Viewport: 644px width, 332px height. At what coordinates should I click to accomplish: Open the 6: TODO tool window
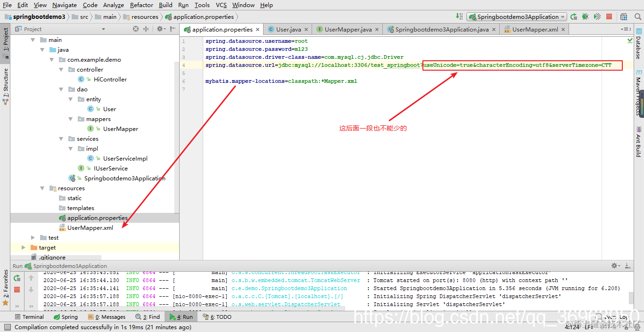coord(217,317)
